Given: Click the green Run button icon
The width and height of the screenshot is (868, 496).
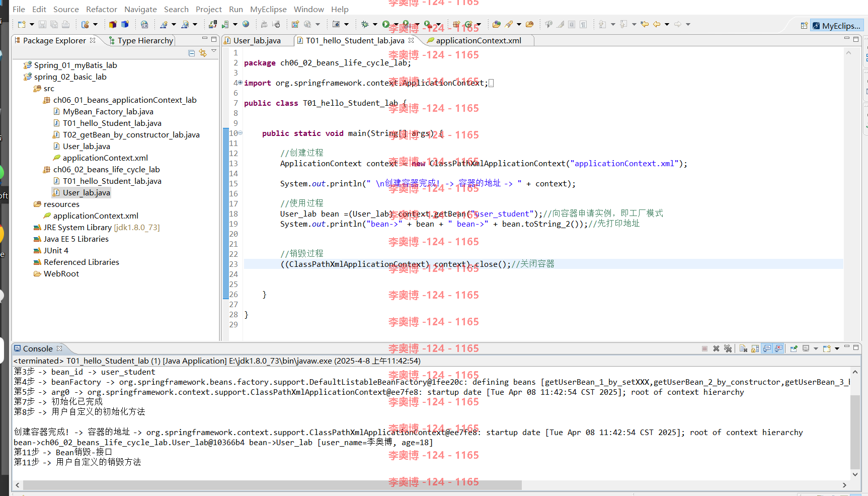Looking at the screenshot, I should (x=386, y=24).
